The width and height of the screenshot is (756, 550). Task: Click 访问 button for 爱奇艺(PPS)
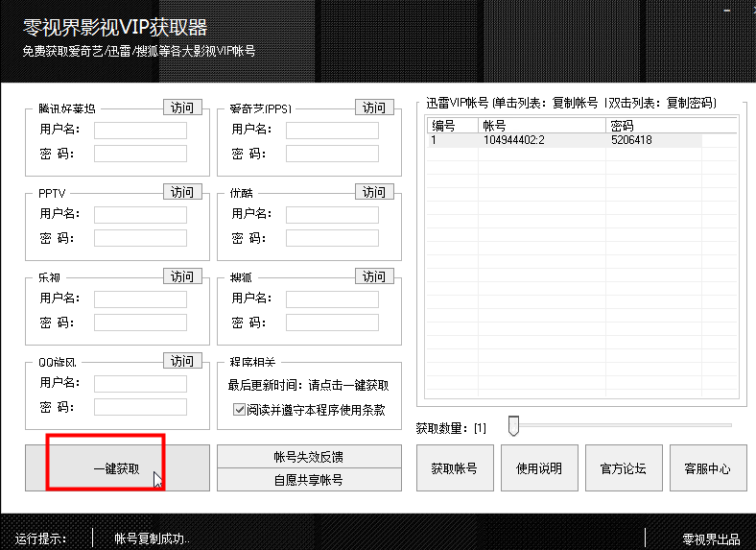pyautogui.click(x=374, y=108)
